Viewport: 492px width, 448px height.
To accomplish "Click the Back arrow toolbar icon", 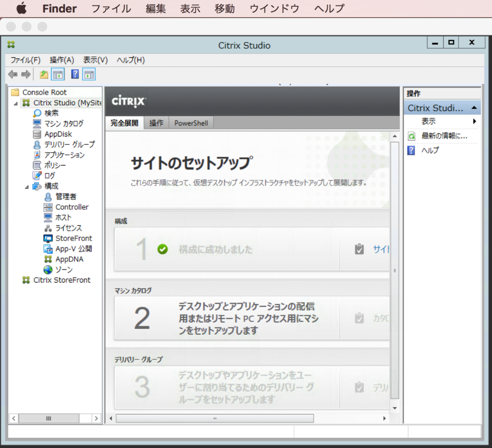I will click(x=13, y=74).
